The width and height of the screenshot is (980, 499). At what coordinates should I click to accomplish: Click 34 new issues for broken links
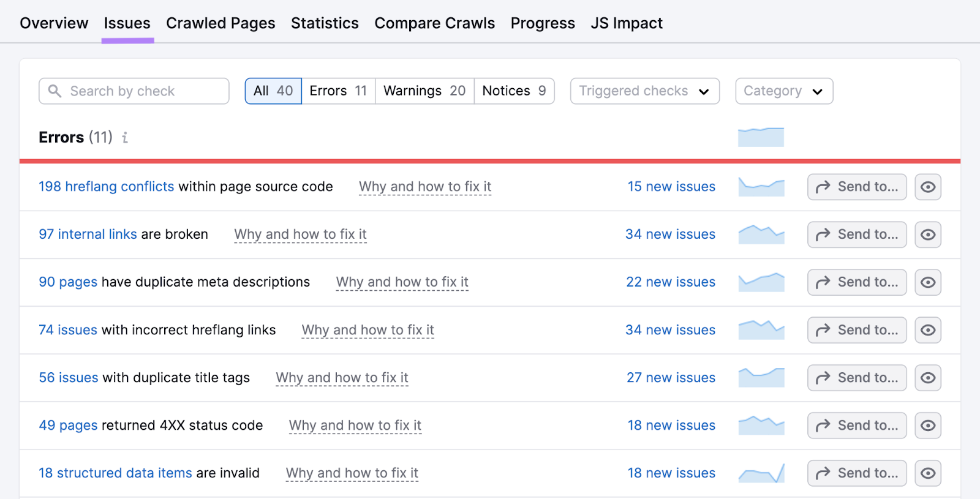(x=670, y=234)
